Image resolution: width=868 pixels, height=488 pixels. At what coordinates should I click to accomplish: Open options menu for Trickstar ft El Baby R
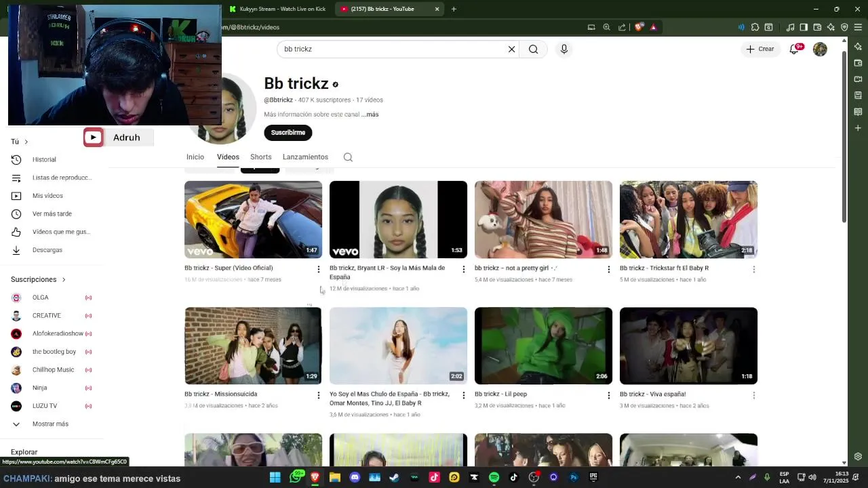(754, 269)
